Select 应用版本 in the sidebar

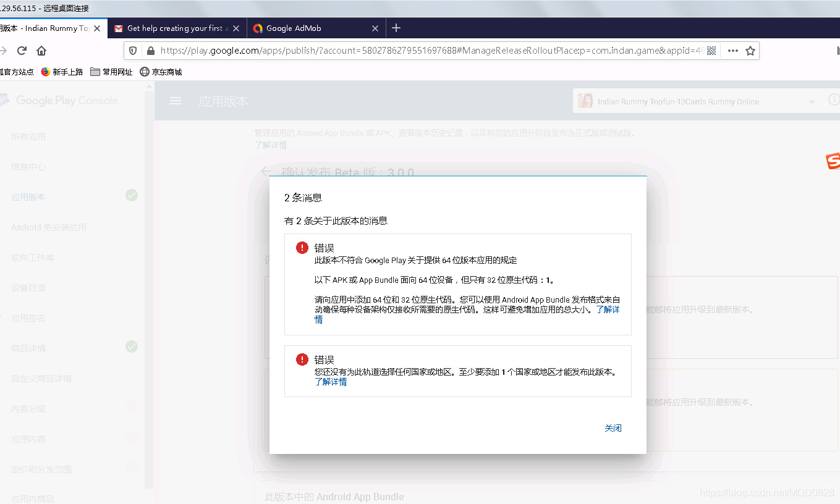(x=28, y=197)
